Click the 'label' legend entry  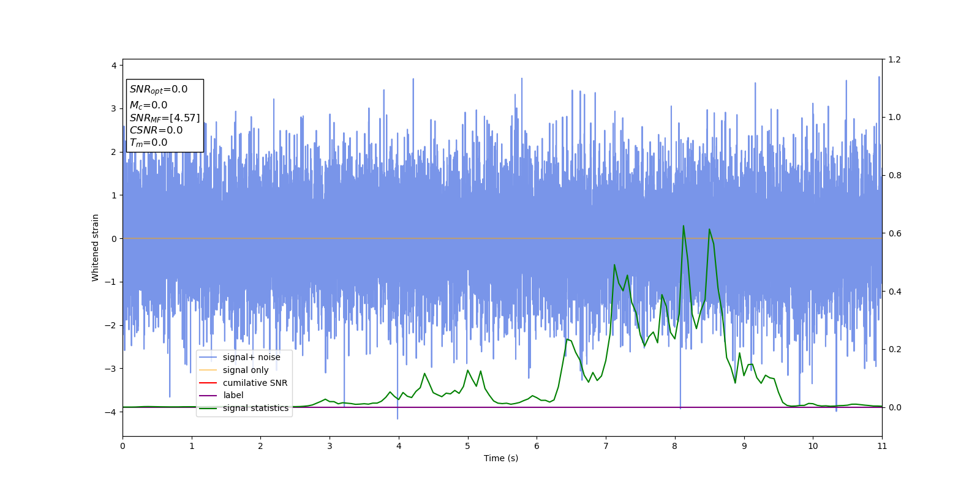[222, 396]
